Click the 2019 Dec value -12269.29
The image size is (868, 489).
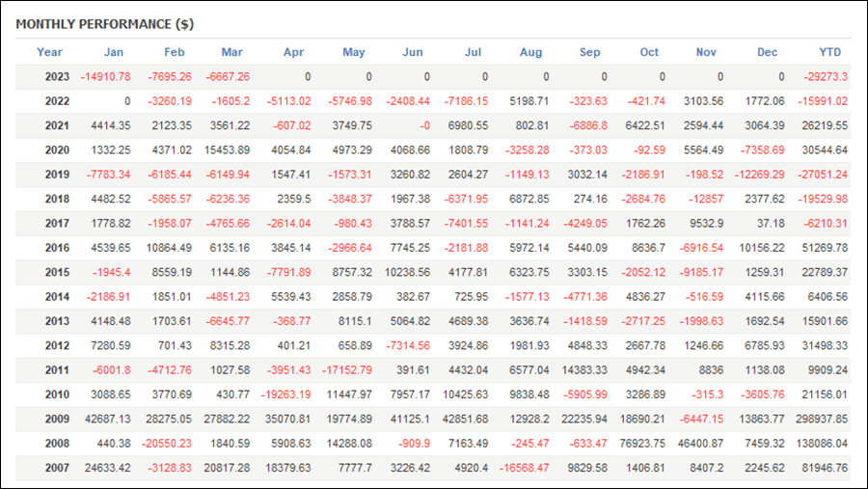(760, 175)
